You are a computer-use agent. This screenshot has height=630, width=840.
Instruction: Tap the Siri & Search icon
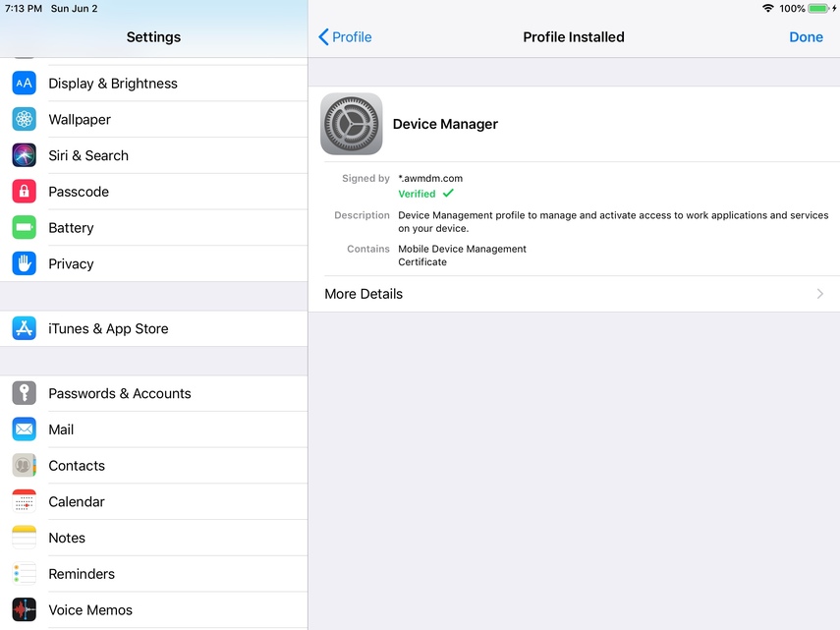(25, 155)
